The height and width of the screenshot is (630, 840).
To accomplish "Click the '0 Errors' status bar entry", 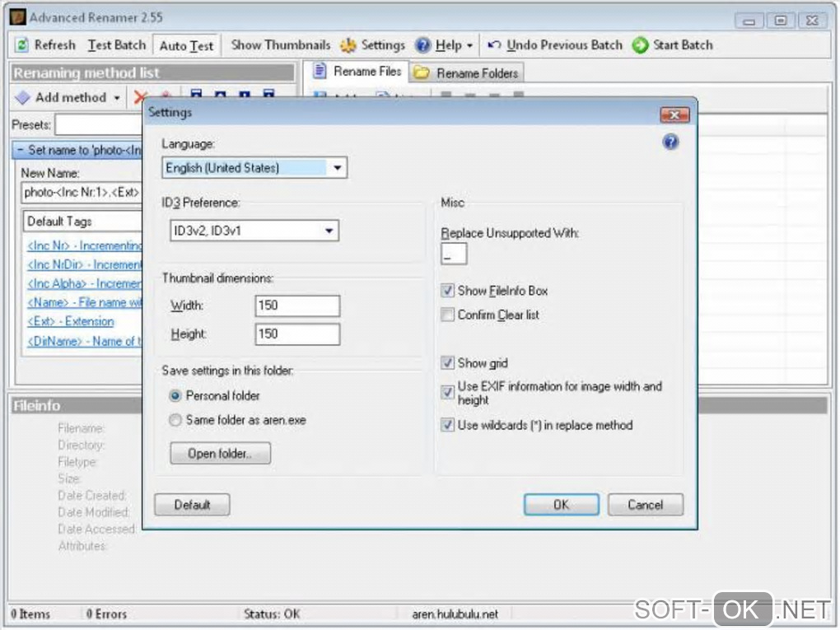I will point(106,614).
